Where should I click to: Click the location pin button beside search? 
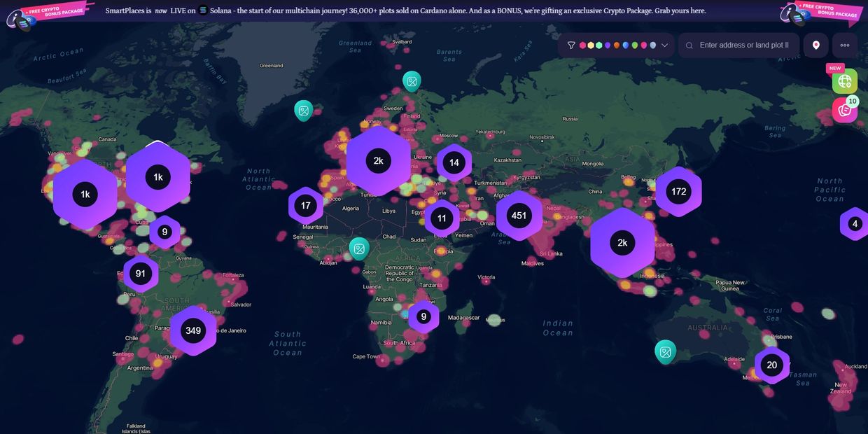pos(815,45)
